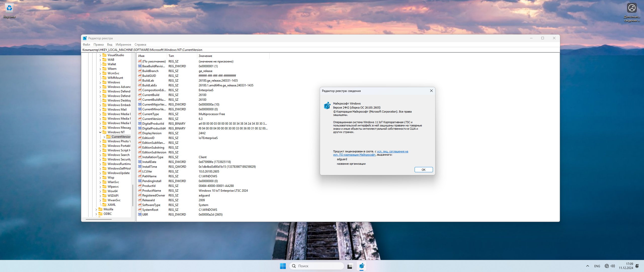644x272 pixels.
Task: Expand the CurrentVersion tree node
Action: [x=104, y=137]
